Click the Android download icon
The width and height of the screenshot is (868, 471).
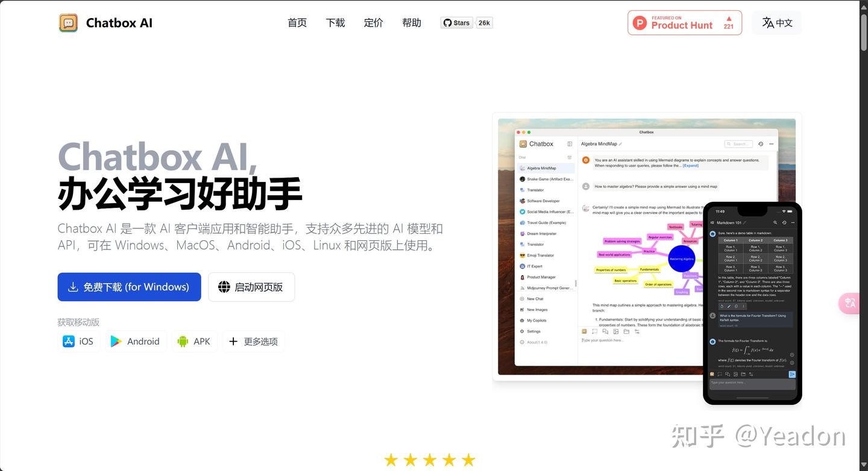116,341
